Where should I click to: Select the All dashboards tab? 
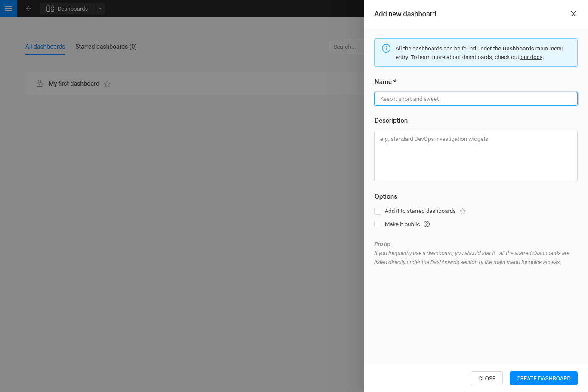tap(45, 47)
